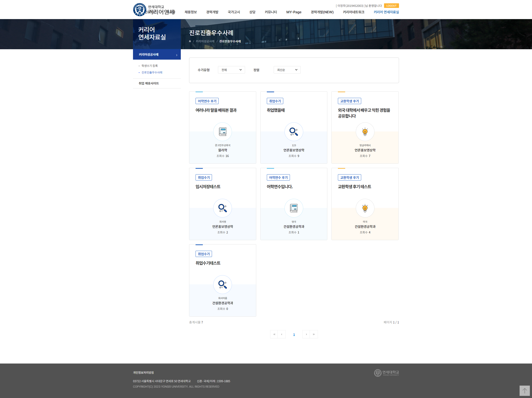Screen dimensions: 532x398
Task: Click magnifier icon on 취업수기테스트 card
Action: 223,285
